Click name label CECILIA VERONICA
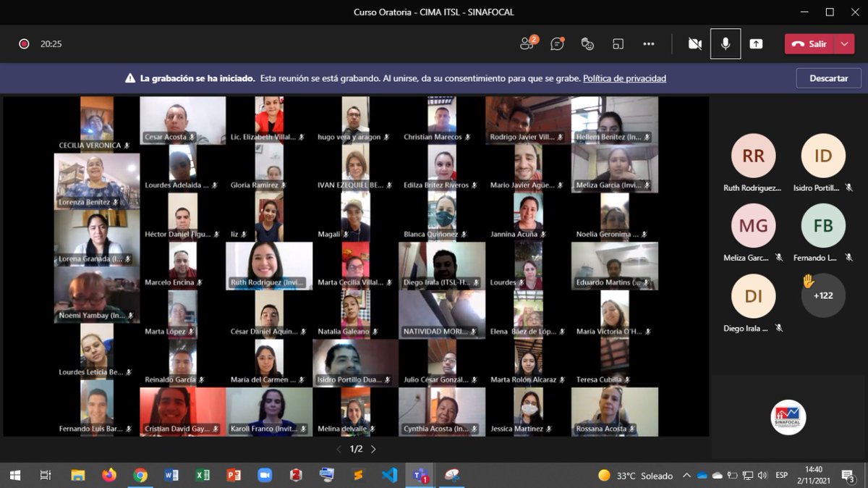Screen dimensions: 868x488 pos(90,146)
